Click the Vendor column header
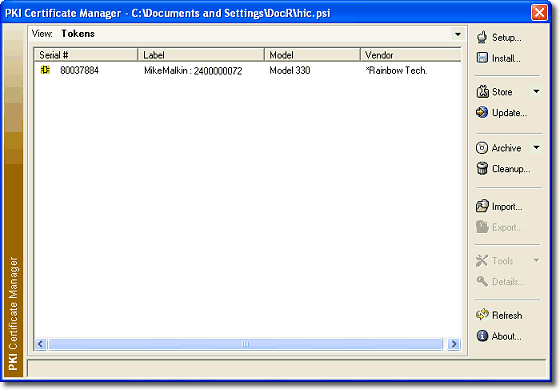The width and height of the screenshot is (560, 390). click(411, 55)
